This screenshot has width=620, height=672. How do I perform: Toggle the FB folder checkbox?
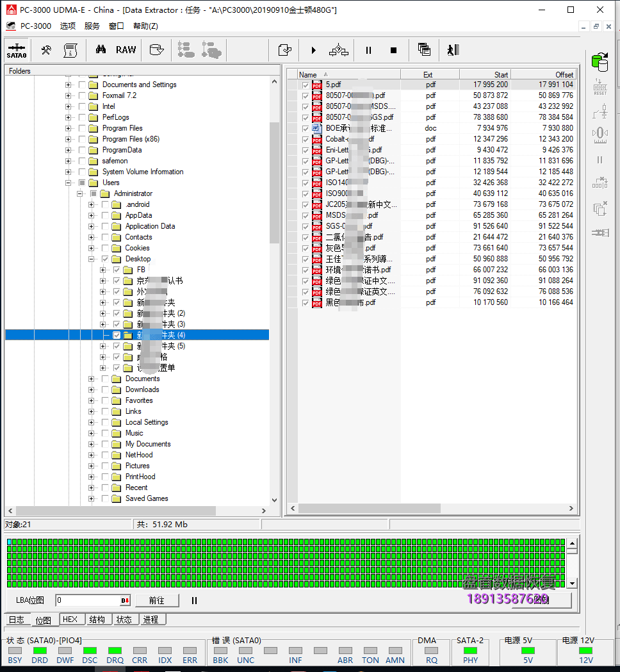tap(117, 270)
